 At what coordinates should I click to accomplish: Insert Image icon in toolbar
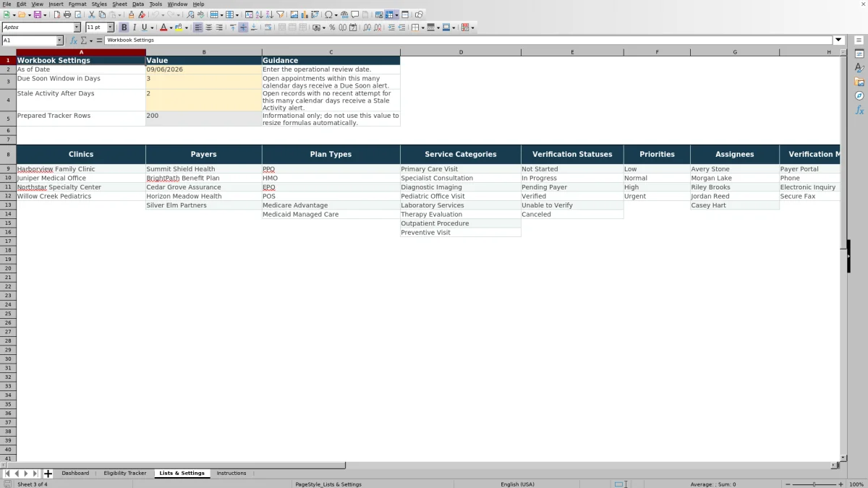pyautogui.click(x=294, y=14)
